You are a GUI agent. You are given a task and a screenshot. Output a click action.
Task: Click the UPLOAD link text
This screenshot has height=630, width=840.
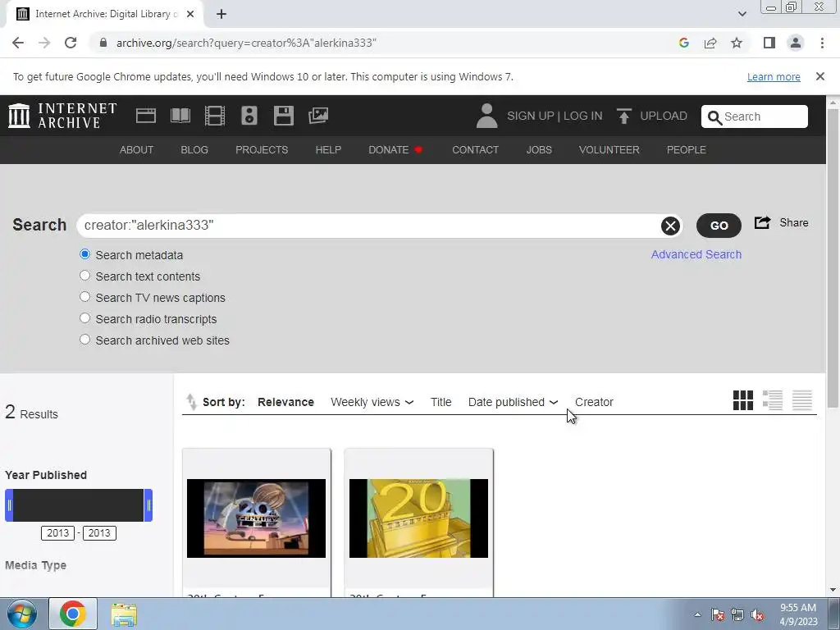pos(663,116)
